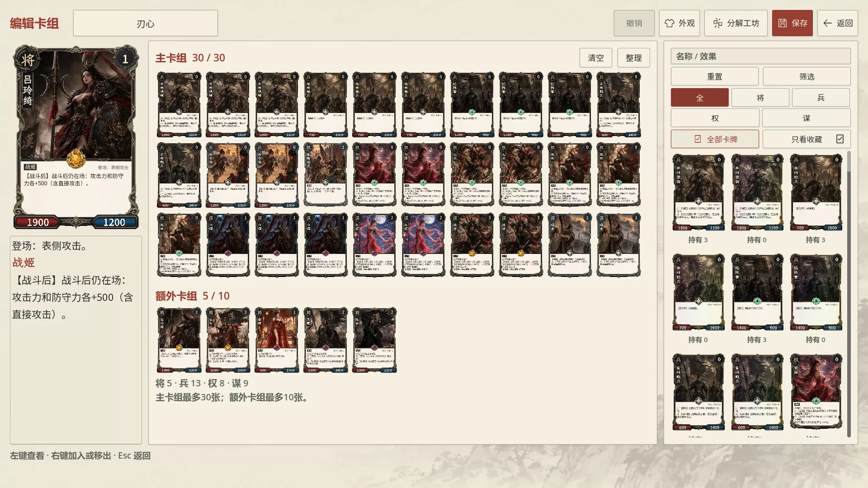Click the last card in the extra deck row
The width and height of the screenshot is (868, 488).
tap(374, 340)
